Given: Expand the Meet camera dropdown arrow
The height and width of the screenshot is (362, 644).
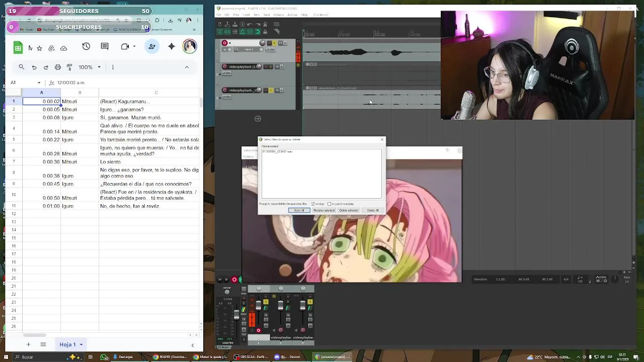Looking at the screenshot, I should [134, 46].
